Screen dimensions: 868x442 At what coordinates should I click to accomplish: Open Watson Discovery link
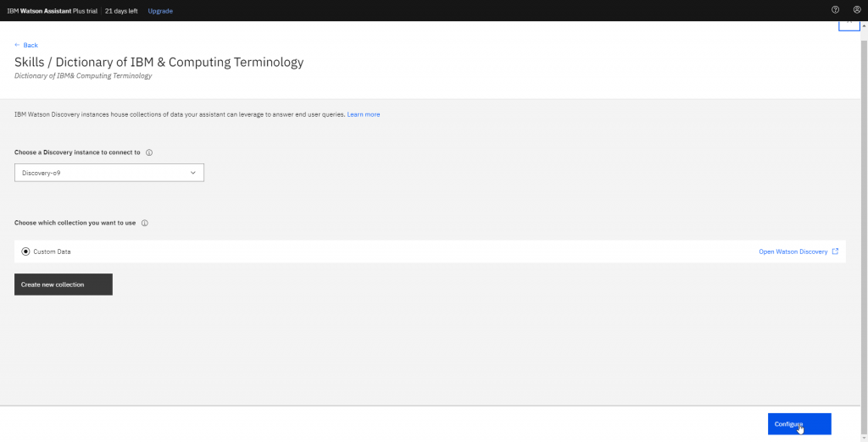(x=793, y=251)
